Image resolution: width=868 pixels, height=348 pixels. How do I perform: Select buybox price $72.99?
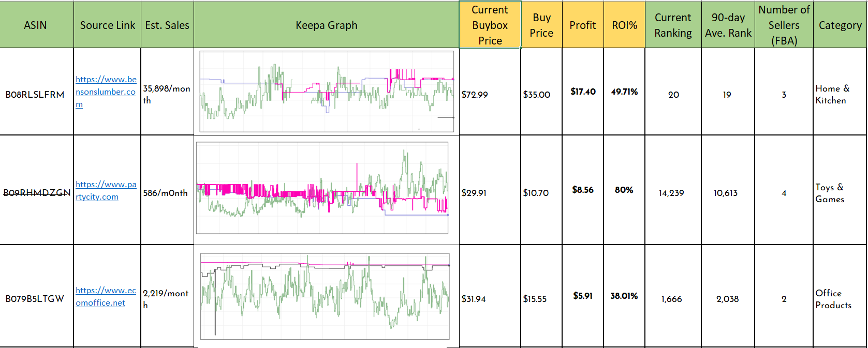[x=490, y=92]
